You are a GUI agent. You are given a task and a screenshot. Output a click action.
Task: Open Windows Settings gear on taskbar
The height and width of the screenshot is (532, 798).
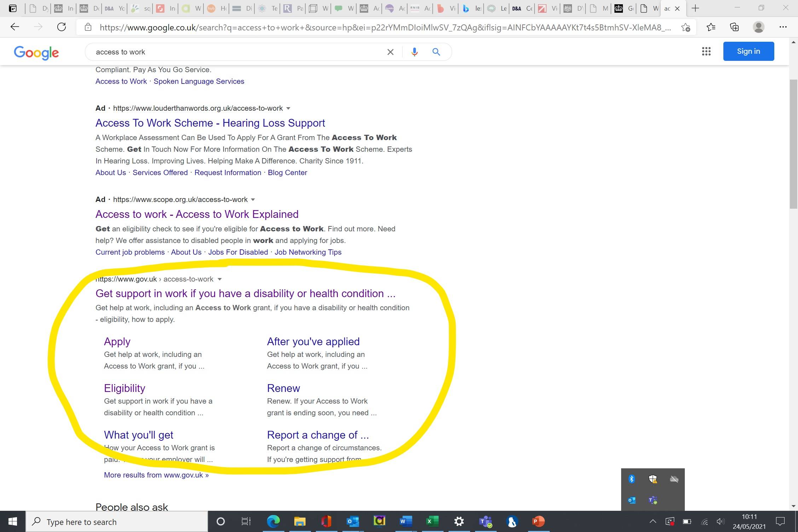459,521
